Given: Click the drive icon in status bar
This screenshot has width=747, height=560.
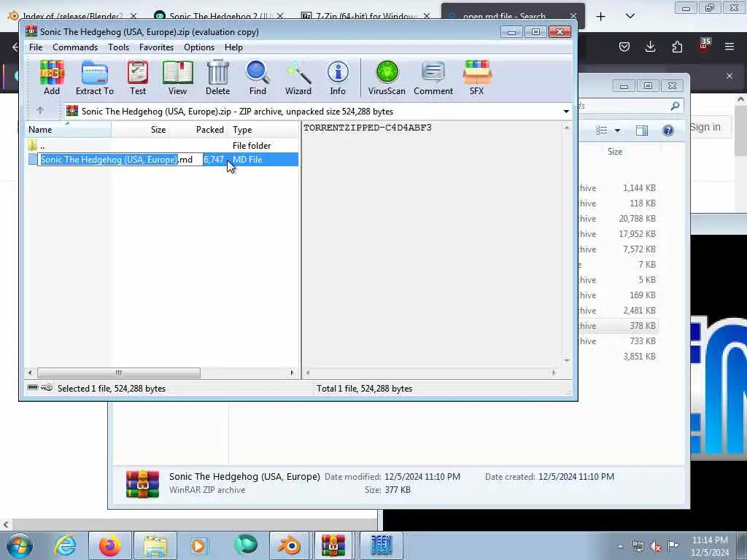Looking at the screenshot, I should (33, 388).
